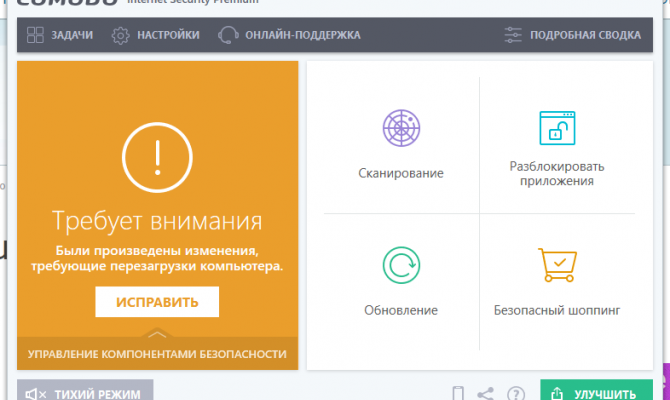Viewport: 670px width, 400px height.
Task: Click the Разблокировать приложения unlock icon
Action: (x=557, y=128)
